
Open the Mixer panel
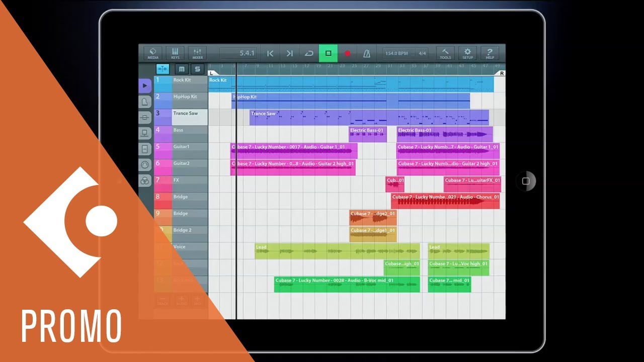(x=197, y=53)
